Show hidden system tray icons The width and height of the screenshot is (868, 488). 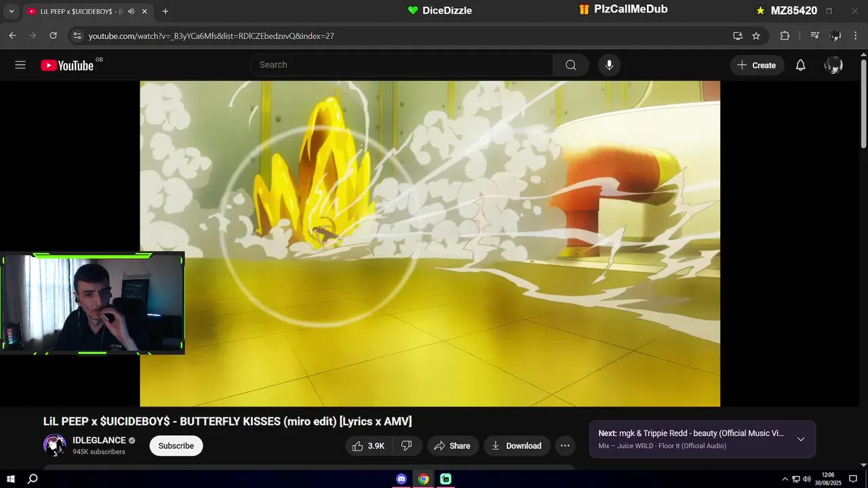tap(785, 479)
